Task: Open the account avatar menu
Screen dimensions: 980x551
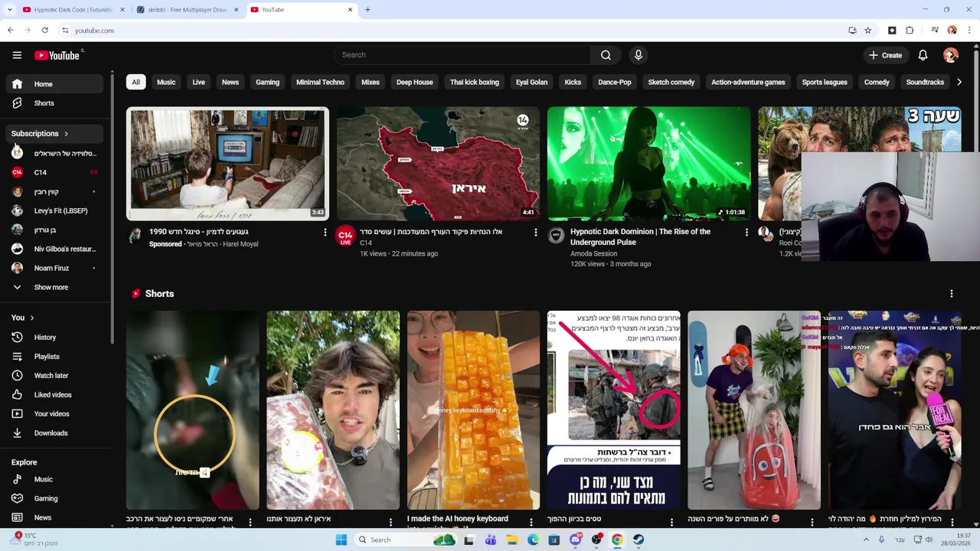Action: pos(951,55)
